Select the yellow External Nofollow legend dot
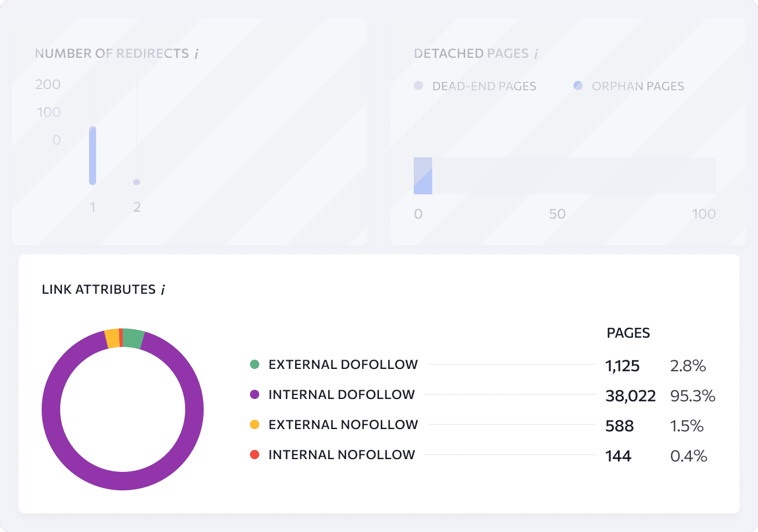This screenshot has width=758, height=532. pyautogui.click(x=254, y=425)
